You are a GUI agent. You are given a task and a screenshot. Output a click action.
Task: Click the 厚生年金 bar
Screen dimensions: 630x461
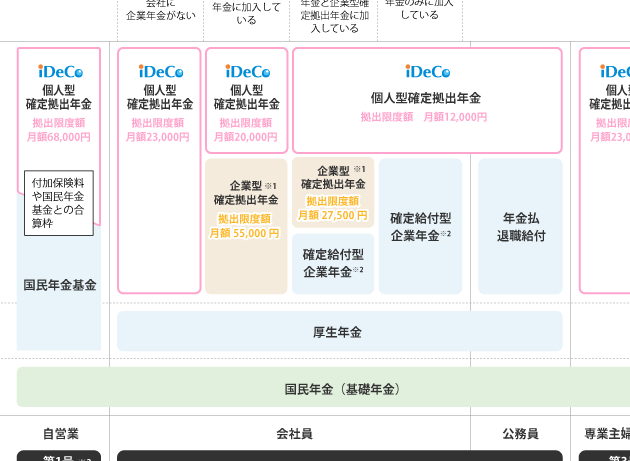click(340, 331)
